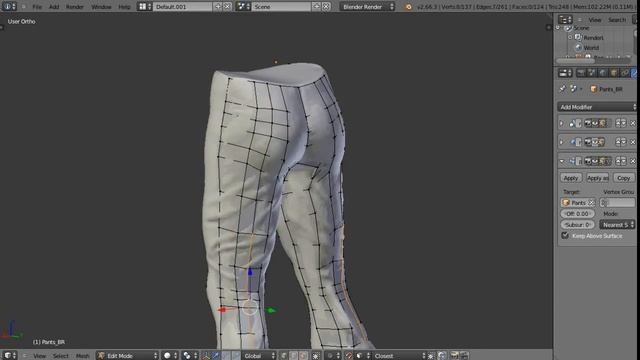640x360 pixels.
Task: Move the third modifier in the stack
Action: (621, 161)
